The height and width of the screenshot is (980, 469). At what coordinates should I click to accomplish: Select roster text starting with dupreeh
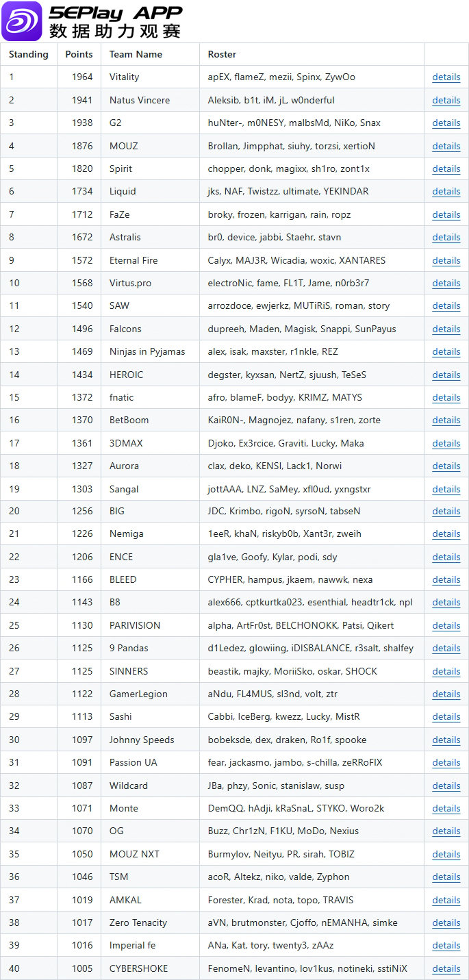302,329
